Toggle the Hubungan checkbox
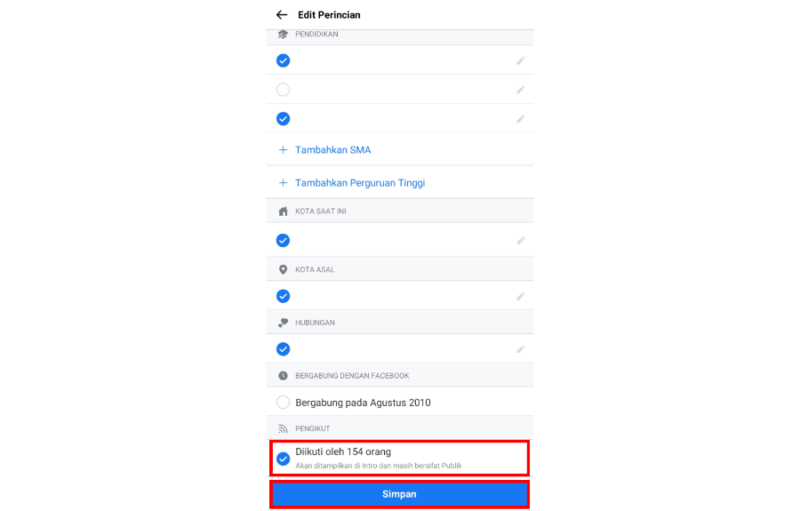 pyautogui.click(x=283, y=349)
